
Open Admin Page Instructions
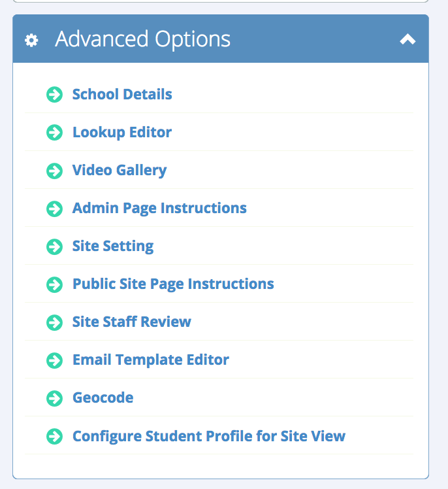(x=159, y=208)
